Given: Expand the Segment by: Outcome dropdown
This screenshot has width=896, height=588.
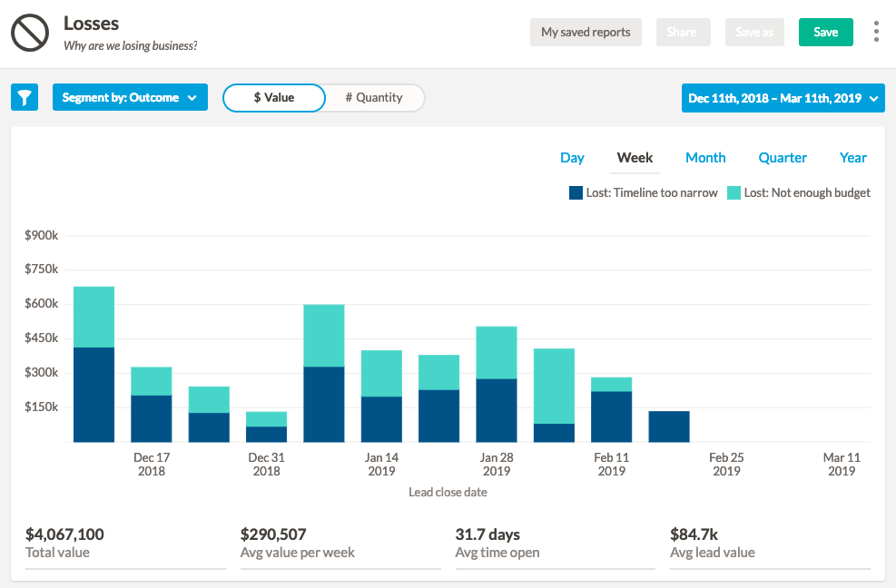Looking at the screenshot, I should click(x=130, y=97).
